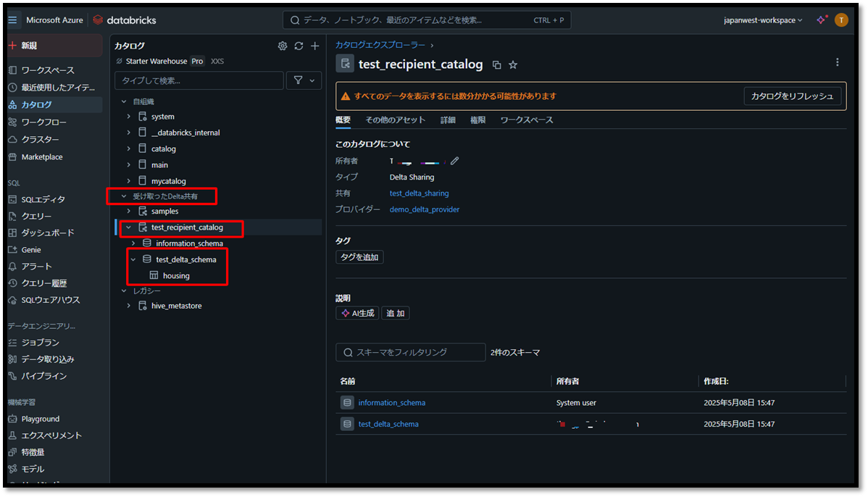Image resolution: width=868 pixels, height=497 pixels.
Task: Open the hamburger menu in top-left
Action: [x=12, y=20]
